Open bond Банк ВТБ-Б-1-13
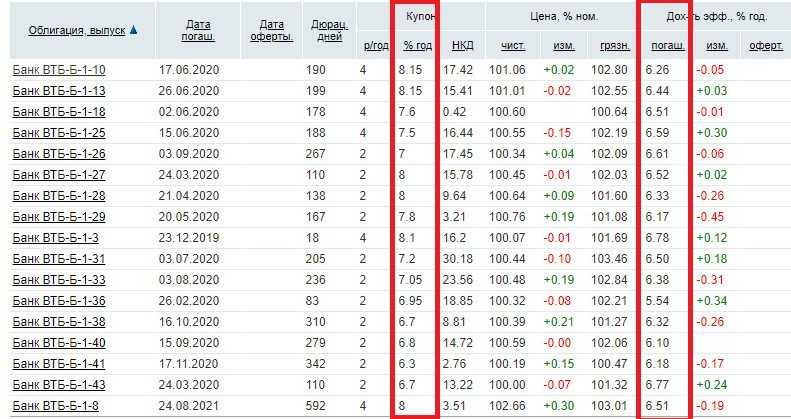The image size is (791, 419). (59, 90)
